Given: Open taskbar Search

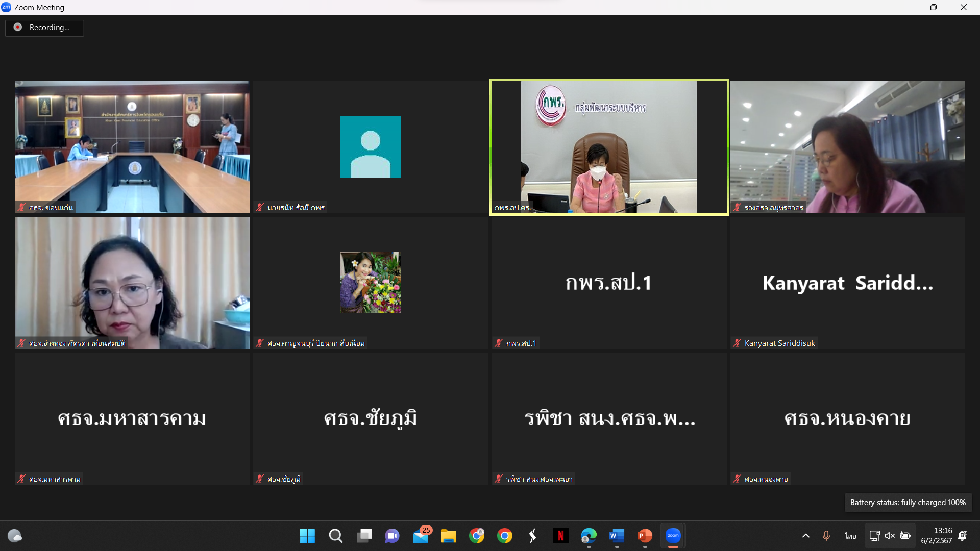Looking at the screenshot, I should [335, 536].
